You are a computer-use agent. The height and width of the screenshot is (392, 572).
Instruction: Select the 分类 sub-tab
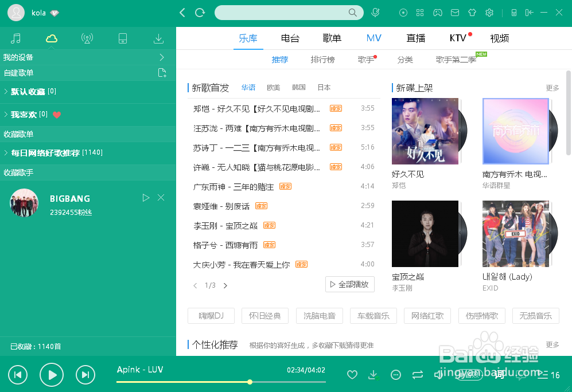point(405,60)
